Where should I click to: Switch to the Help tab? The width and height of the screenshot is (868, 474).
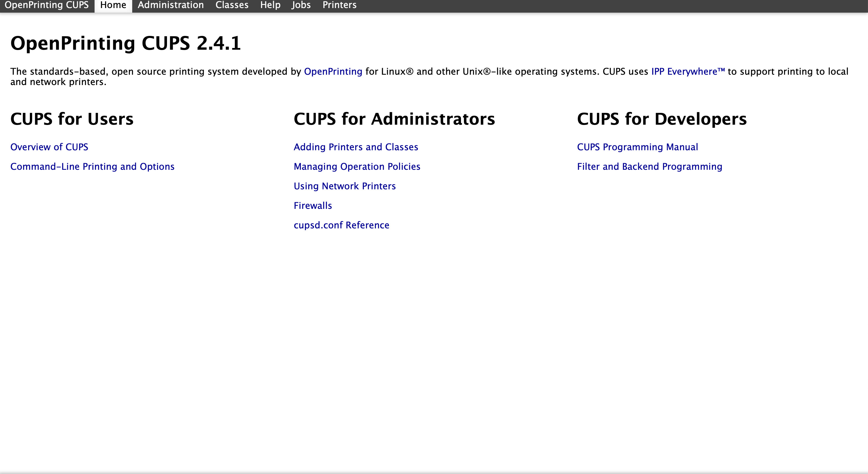point(270,5)
